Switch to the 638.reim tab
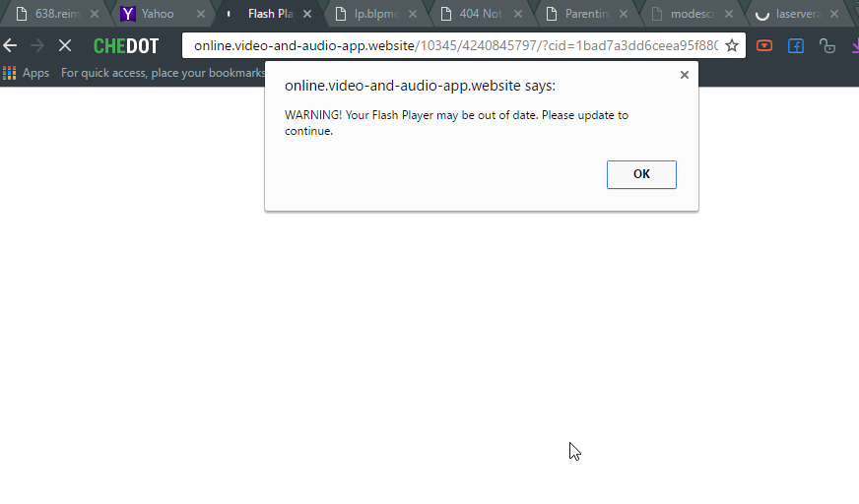 [55, 14]
